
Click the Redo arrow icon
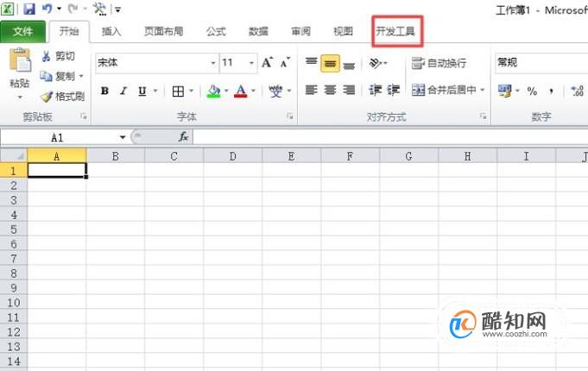point(73,9)
